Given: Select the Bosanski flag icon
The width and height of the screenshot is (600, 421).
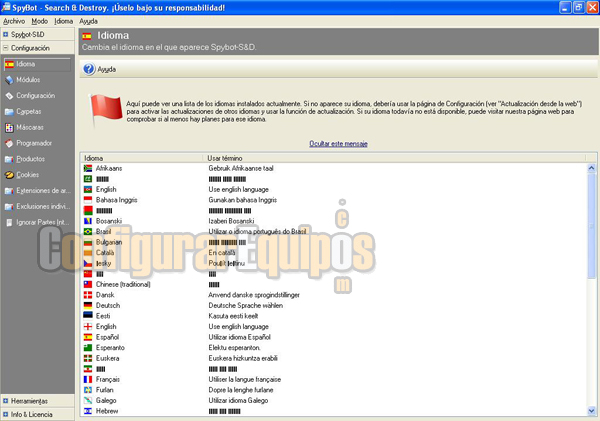Looking at the screenshot, I should point(88,221).
